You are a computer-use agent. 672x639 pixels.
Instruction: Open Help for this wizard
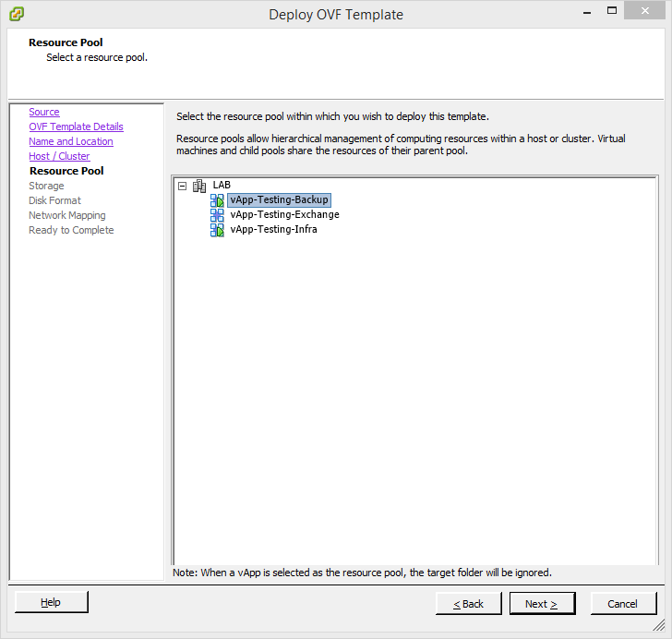pyautogui.click(x=52, y=603)
